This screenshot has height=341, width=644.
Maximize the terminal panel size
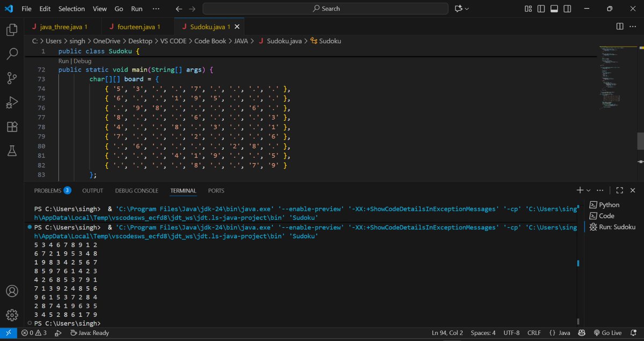619,190
